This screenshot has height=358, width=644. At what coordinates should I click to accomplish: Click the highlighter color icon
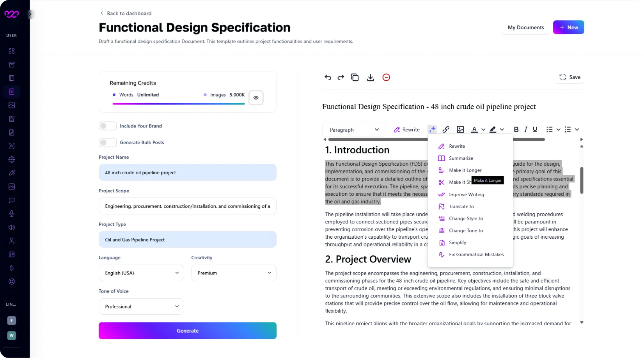coord(493,129)
